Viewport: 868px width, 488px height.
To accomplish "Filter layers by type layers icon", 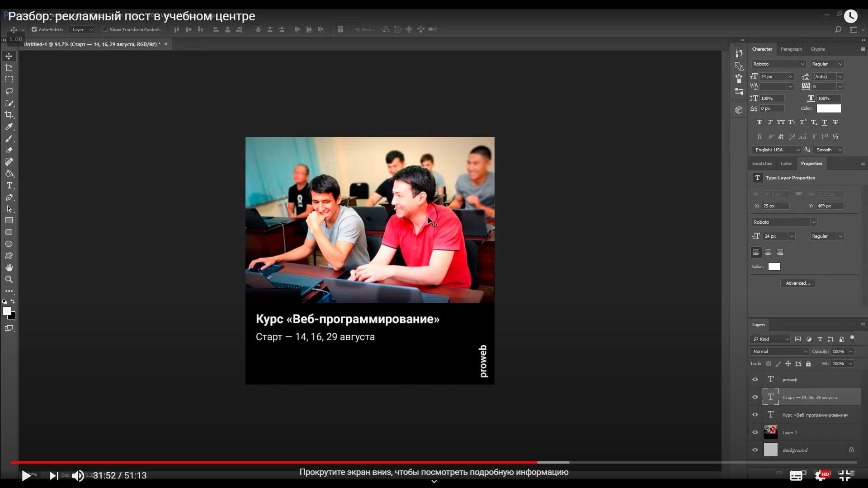I will pos(820,339).
